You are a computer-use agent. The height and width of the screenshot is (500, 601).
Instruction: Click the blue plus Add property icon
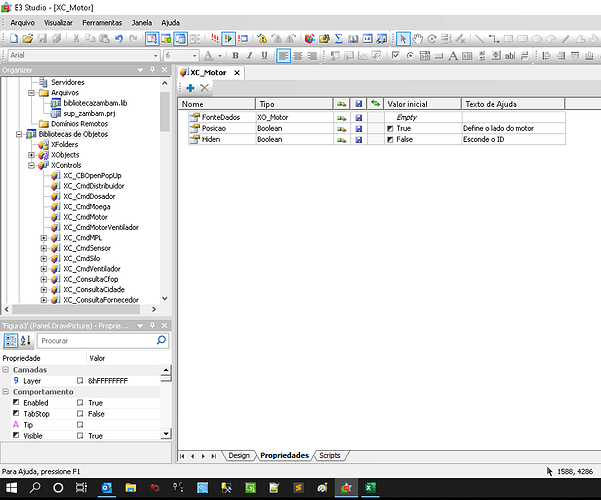(x=190, y=88)
